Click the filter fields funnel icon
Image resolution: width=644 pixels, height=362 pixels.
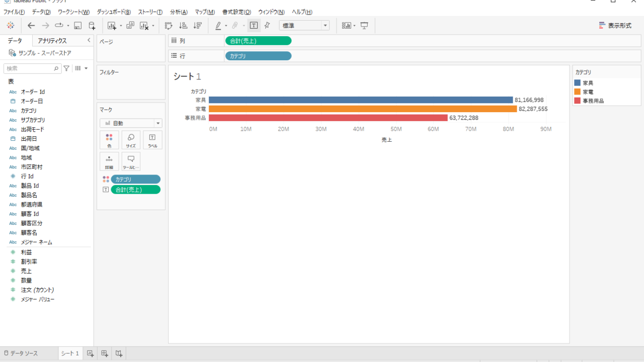[66, 68]
